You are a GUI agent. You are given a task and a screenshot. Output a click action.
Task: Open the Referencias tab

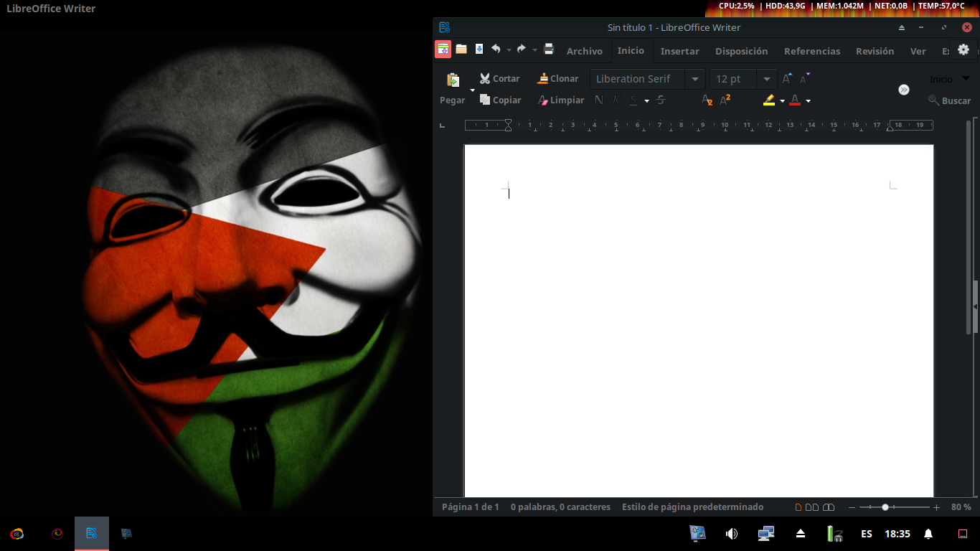811,51
